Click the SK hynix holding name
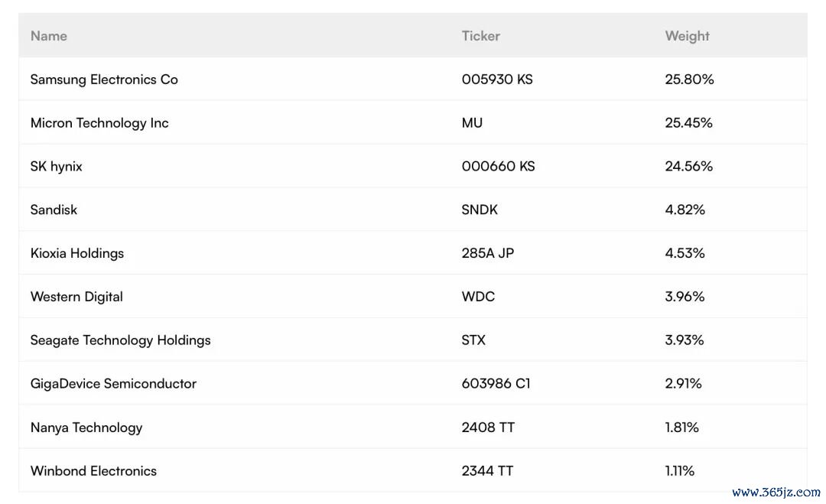826x504 pixels. 57,167
